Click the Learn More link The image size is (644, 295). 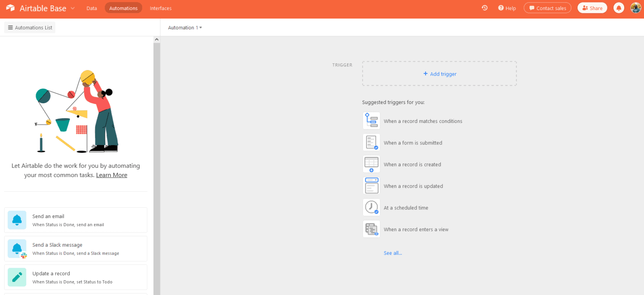click(x=112, y=175)
